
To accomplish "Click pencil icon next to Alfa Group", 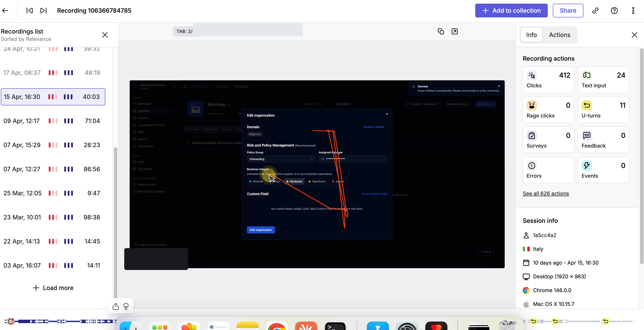I will click(x=228, y=104).
